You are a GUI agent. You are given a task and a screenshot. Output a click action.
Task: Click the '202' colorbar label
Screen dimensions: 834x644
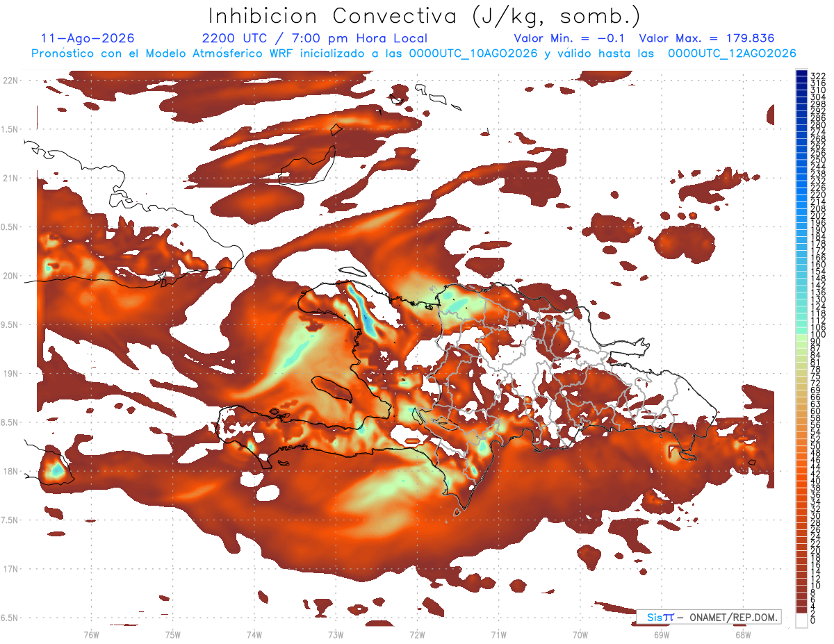pyautogui.click(x=818, y=215)
